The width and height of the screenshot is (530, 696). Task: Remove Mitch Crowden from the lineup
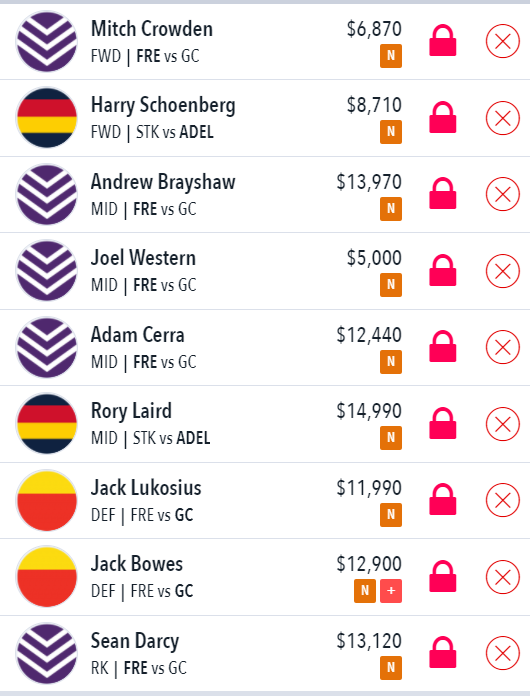pyautogui.click(x=502, y=41)
